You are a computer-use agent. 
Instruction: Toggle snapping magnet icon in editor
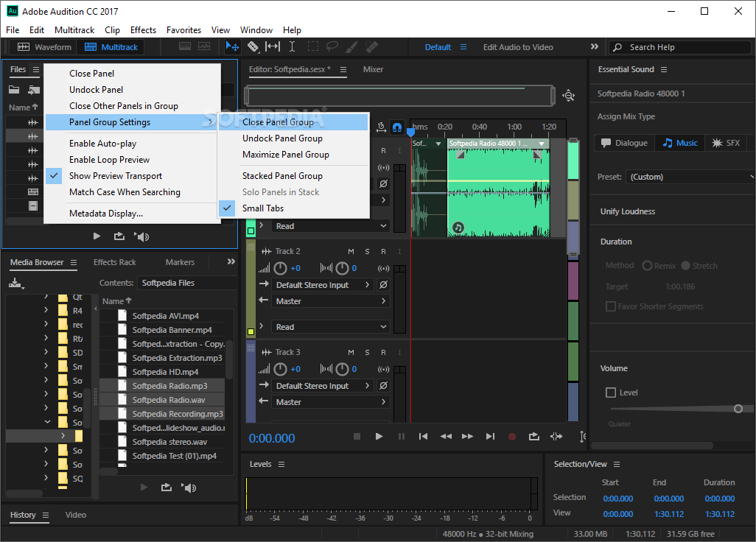[x=397, y=127]
